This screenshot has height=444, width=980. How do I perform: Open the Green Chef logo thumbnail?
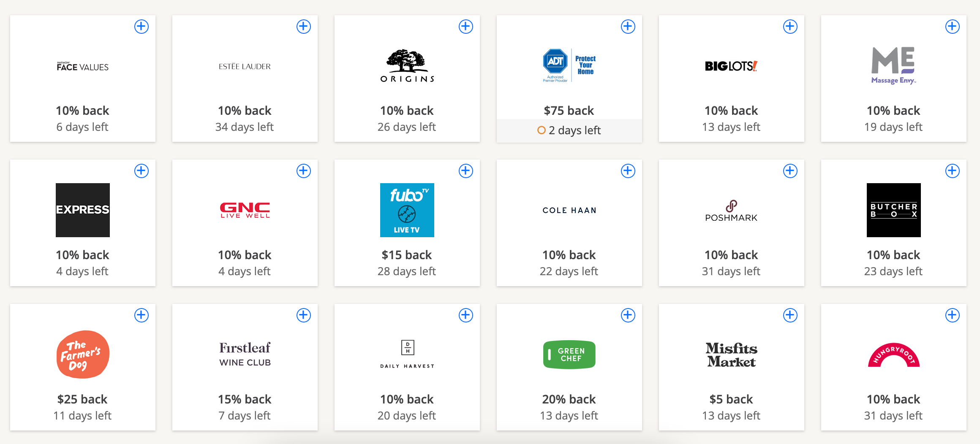click(x=569, y=355)
